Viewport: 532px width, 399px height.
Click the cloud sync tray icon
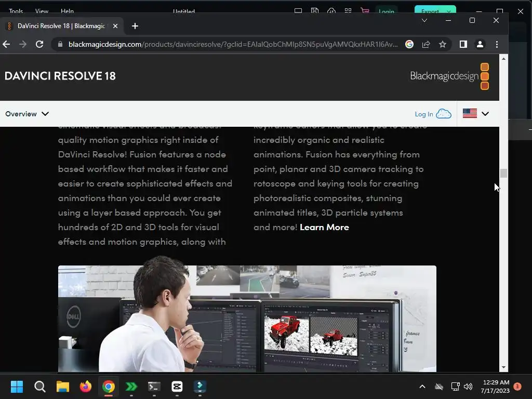pos(439,387)
